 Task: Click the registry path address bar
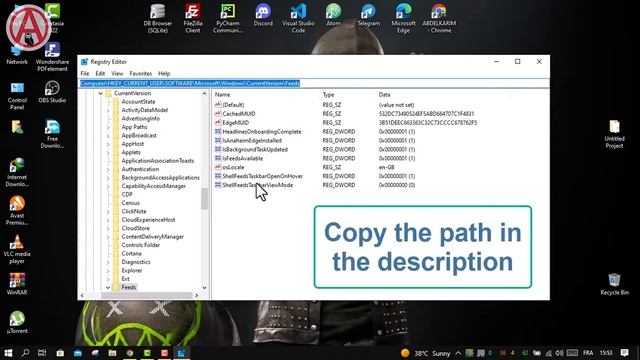pos(313,83)
